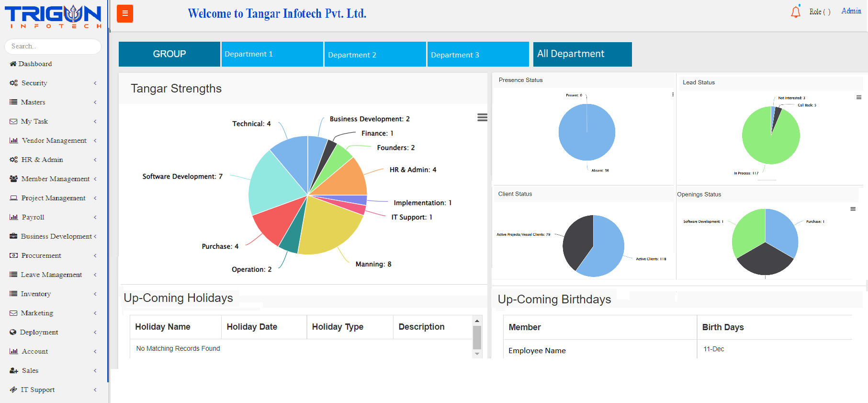Image resolution: width=868 pixels, height=403 pixels.
Task: Open the Presence Status chart options
Action: [x=673, y=94]
